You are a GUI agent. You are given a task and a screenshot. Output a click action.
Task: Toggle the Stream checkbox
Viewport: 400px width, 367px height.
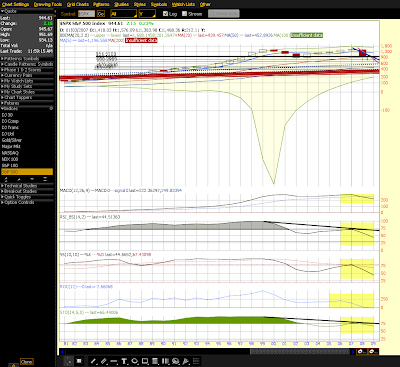point(184,14)
